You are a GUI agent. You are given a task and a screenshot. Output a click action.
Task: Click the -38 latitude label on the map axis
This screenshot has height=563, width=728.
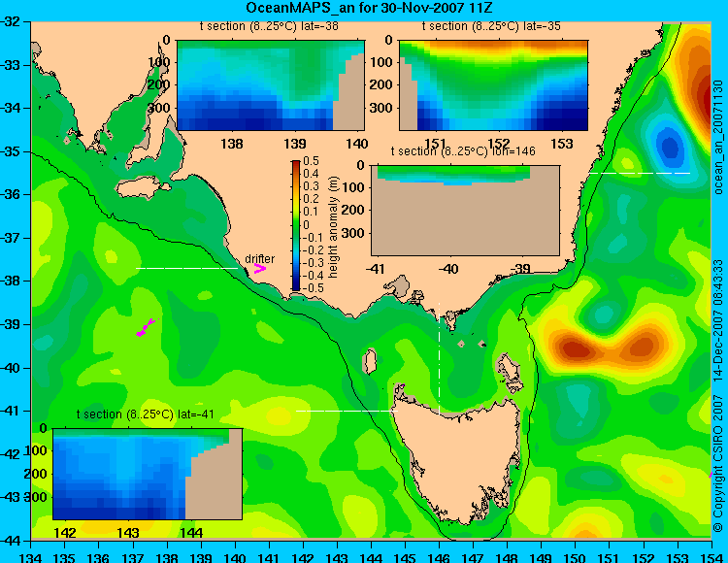(x=11, y=281)
